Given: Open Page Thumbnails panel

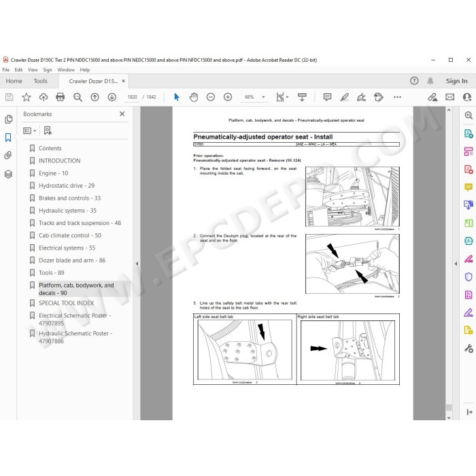Looking at the screenshot, I should coord(8,119).
